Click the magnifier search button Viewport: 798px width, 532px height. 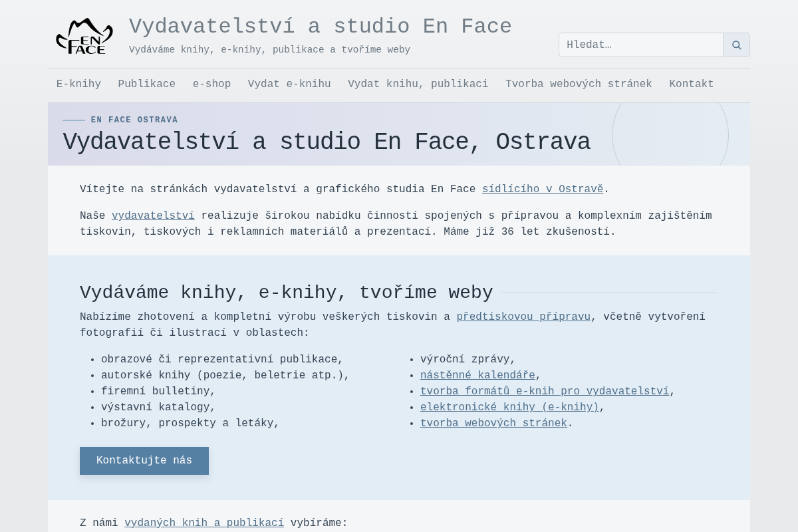736,45
